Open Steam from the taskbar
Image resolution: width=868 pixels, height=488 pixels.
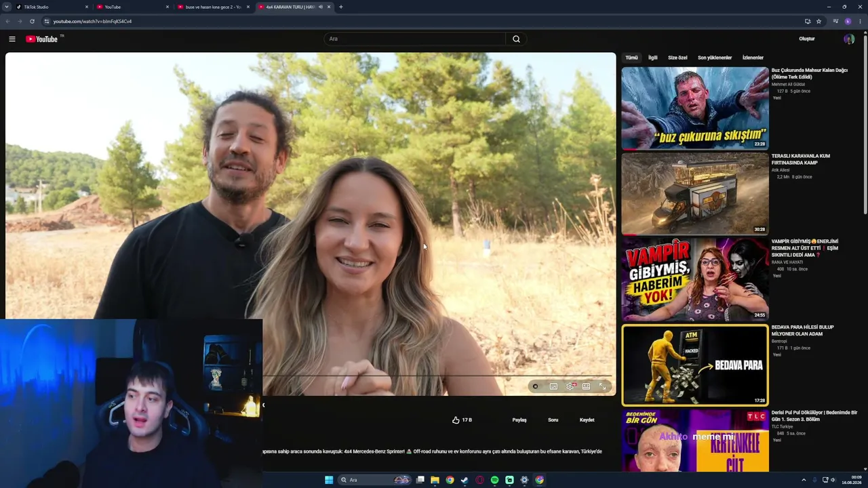(x=465, y=480)
